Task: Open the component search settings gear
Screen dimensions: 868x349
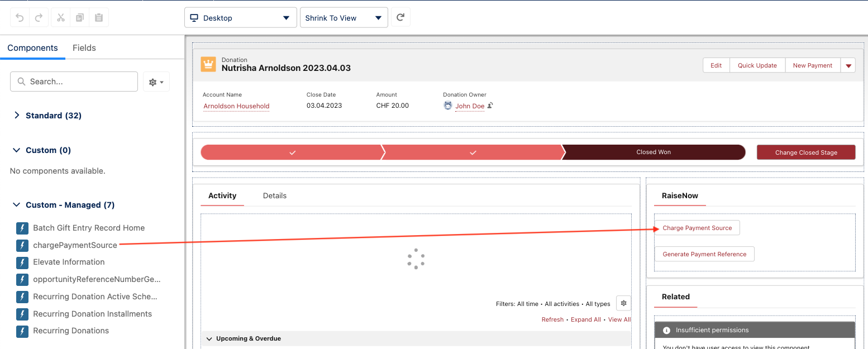Action: [x=156, y=82]
